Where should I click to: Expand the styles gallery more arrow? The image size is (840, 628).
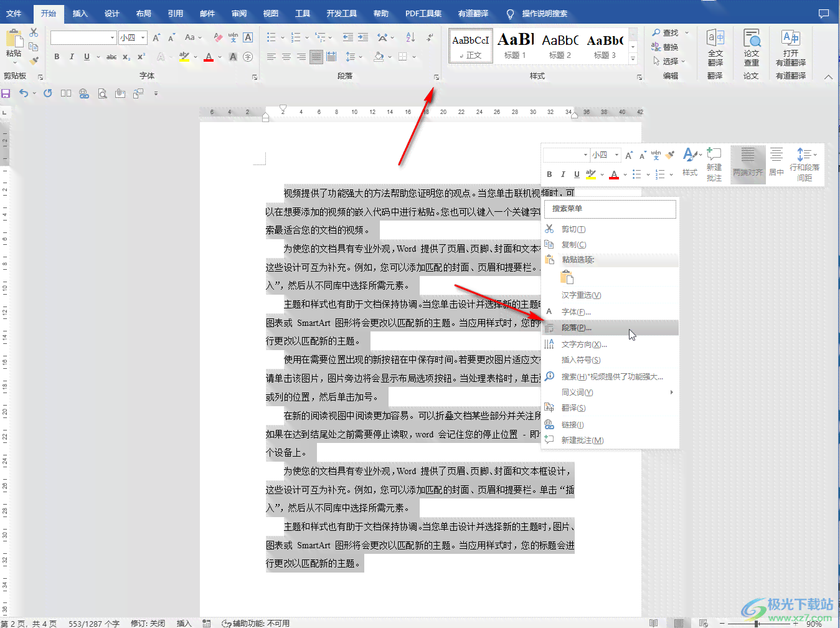click(633, 59)
